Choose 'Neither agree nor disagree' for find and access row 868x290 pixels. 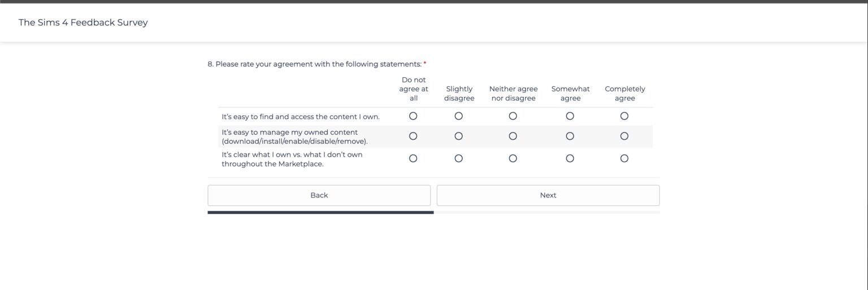[x=513, y=116]
